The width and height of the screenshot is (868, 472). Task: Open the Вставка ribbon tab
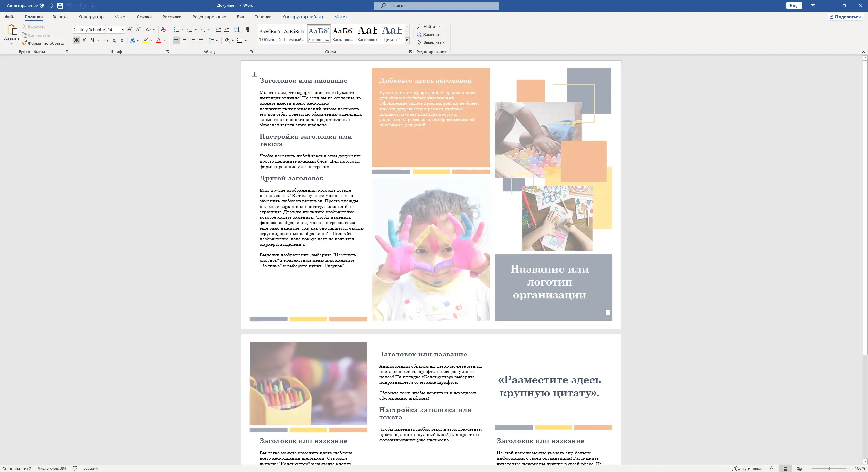(60, 17)
